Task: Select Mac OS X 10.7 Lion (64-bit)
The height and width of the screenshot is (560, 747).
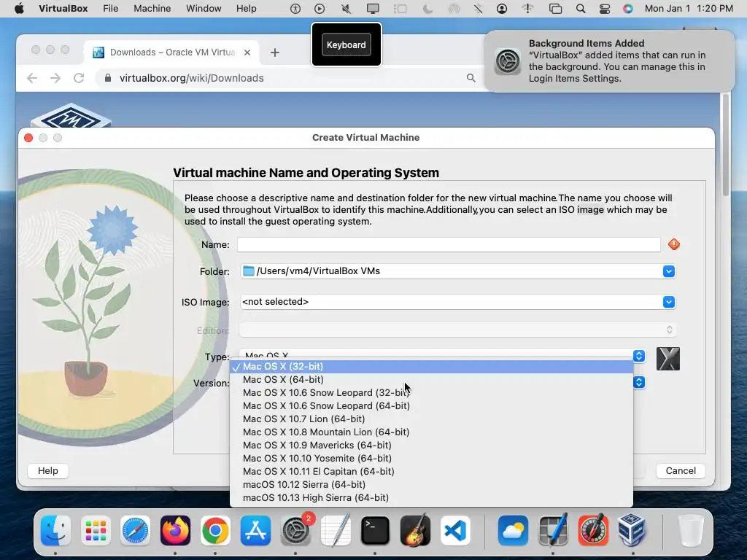Action: point(431,419)
